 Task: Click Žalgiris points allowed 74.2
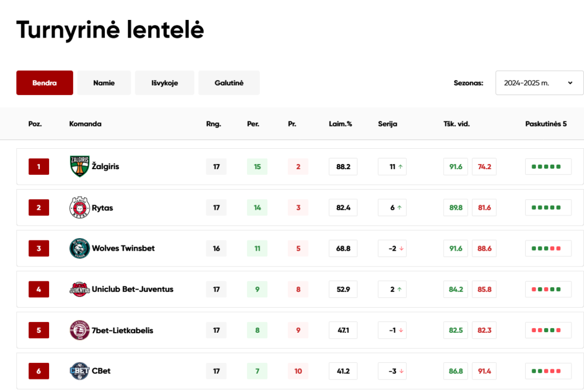tap(484, 166)
